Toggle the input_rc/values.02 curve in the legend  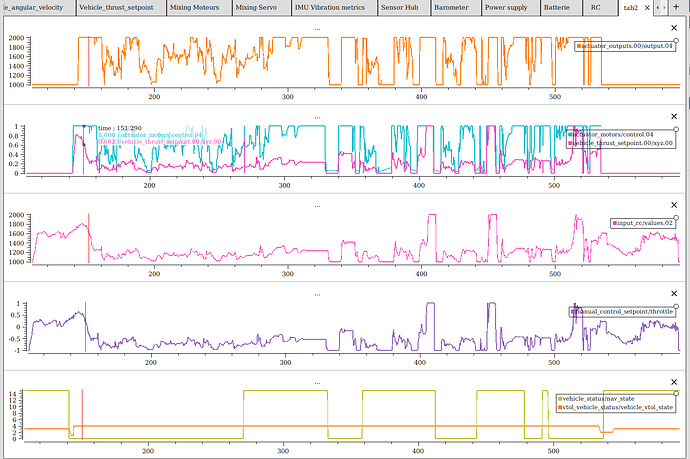point(645,223)
